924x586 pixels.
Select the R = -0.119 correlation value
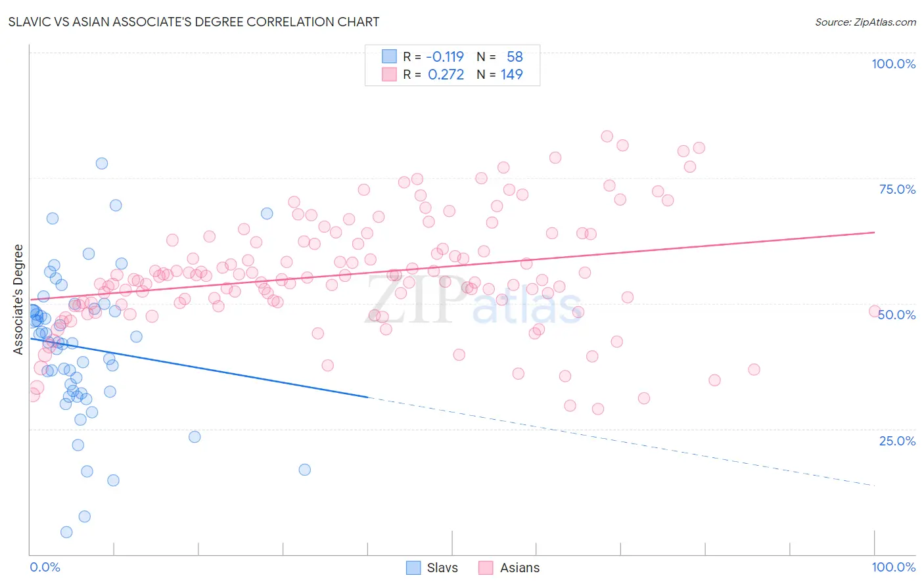[x=434, y=56]
